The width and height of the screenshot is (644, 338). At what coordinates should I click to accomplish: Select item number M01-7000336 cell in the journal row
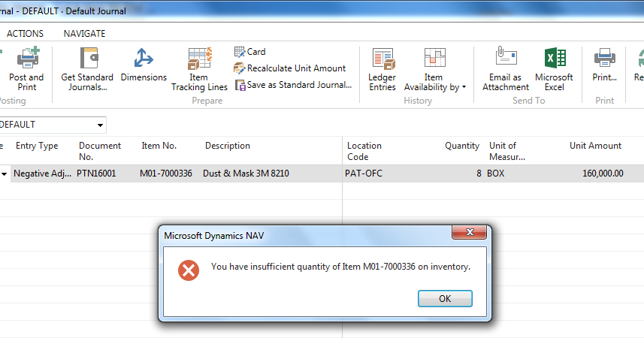click(x=166, y=174)
